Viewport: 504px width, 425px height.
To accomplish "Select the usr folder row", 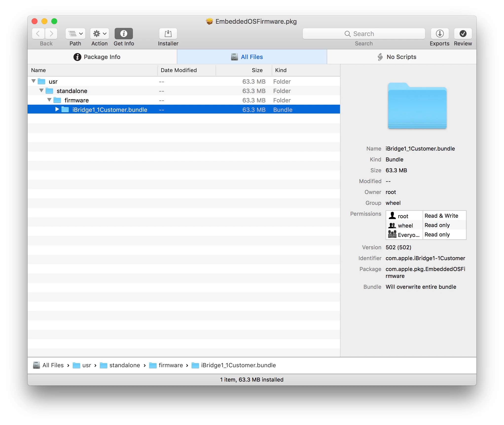I will [184, 81].
